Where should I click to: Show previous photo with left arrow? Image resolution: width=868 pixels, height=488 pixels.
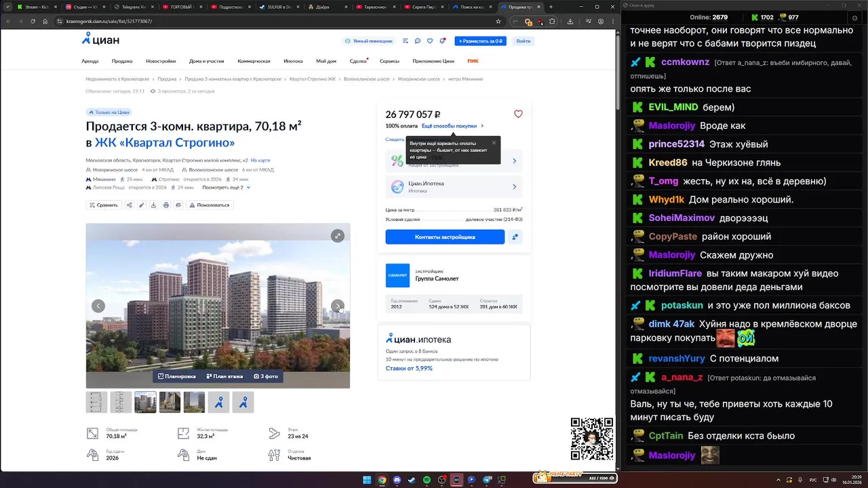click(98, 306)
